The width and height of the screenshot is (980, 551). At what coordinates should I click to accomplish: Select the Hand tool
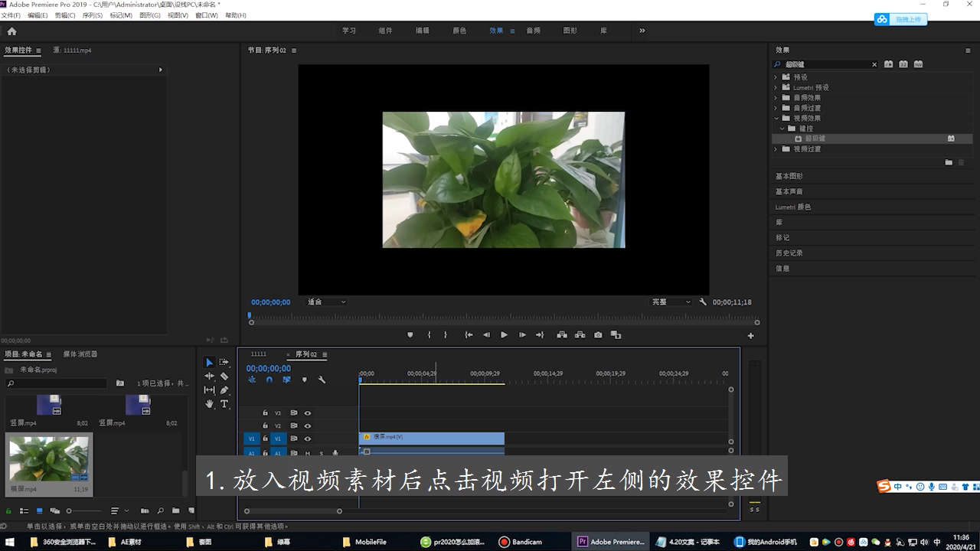[209, 403]
